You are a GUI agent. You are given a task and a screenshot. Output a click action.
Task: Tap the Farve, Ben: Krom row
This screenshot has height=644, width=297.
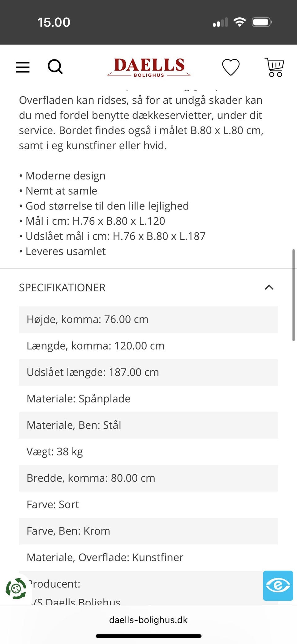148,531
